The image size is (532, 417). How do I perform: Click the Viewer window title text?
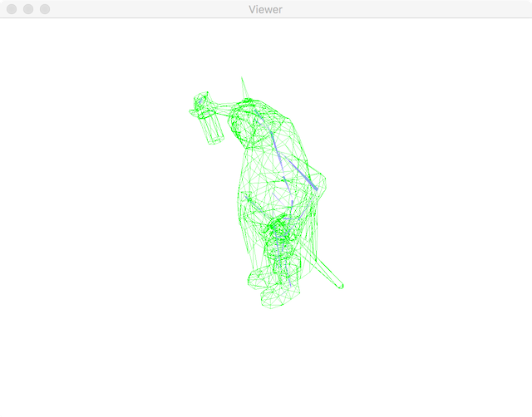(x=265, y=9)
